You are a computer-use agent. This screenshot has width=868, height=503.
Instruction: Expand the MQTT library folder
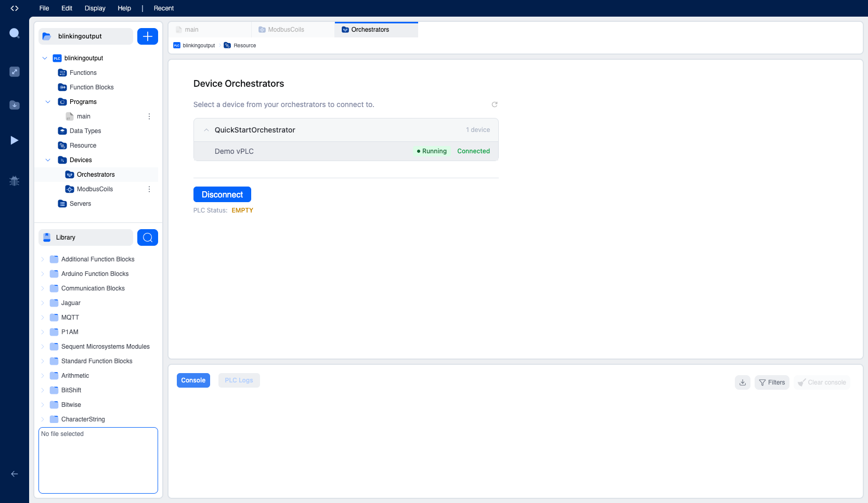[x=43, y=317]
